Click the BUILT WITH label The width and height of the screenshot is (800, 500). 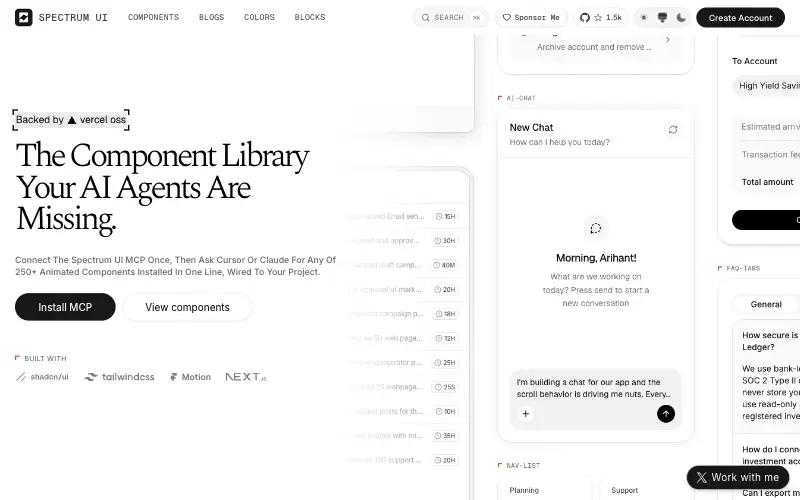(x=45, y=359)
